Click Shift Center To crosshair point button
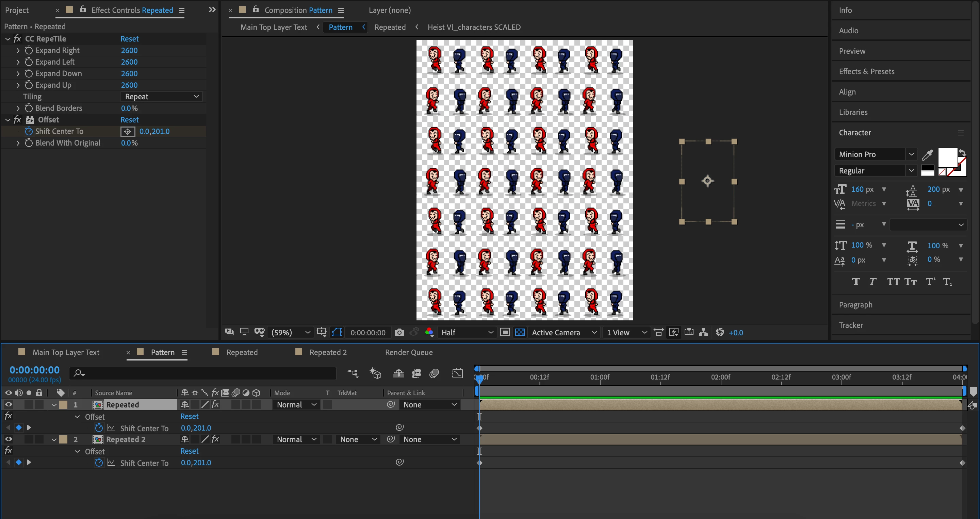This screenshot has height=519, width=980. [128, 132]
